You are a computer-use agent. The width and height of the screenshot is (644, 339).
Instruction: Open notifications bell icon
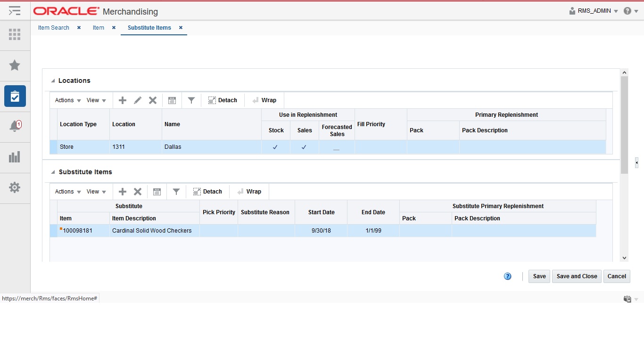coord(15,126)
